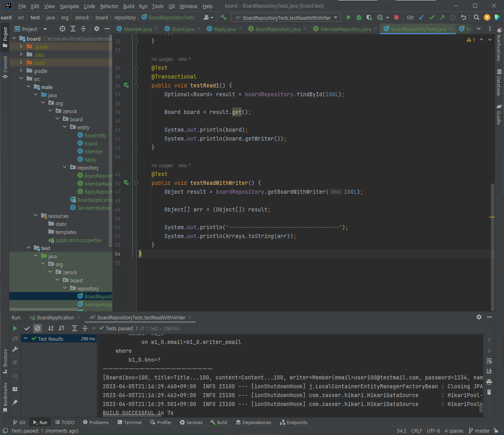Click the Project panel vertical scrollbar
This screenshot has height=435, width=504.
click(x=110, y=141)
